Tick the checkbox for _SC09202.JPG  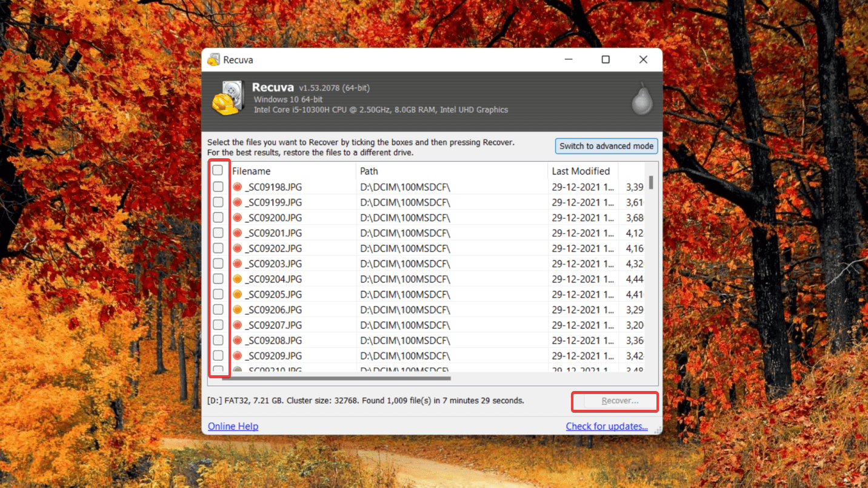[x=218, y=248]
